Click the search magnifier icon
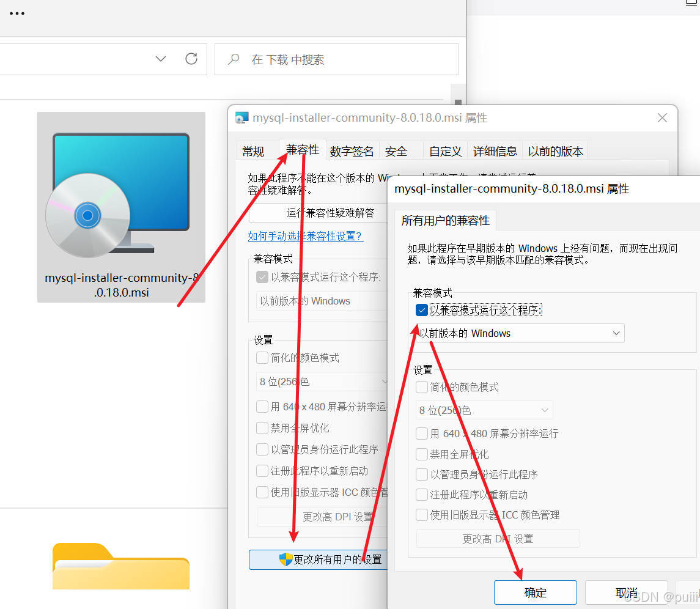The height and width of the screenshot is (609, 700). point(233,59)
